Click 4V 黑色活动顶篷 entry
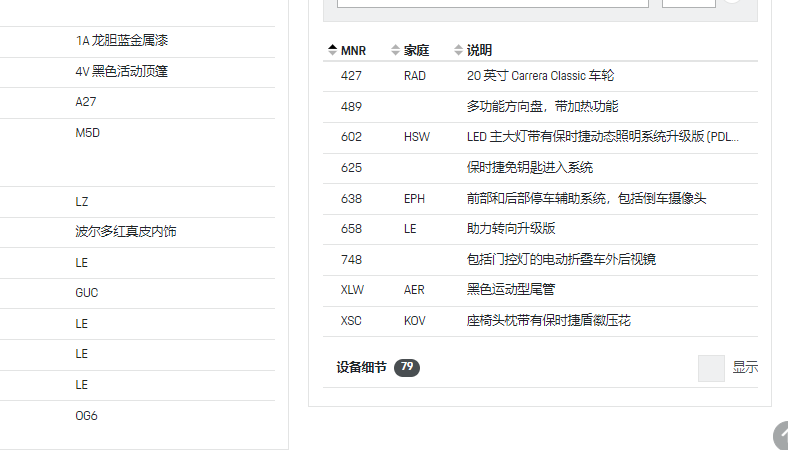The height and width of the screenshot is (450, 788). [x=122, y=71]
